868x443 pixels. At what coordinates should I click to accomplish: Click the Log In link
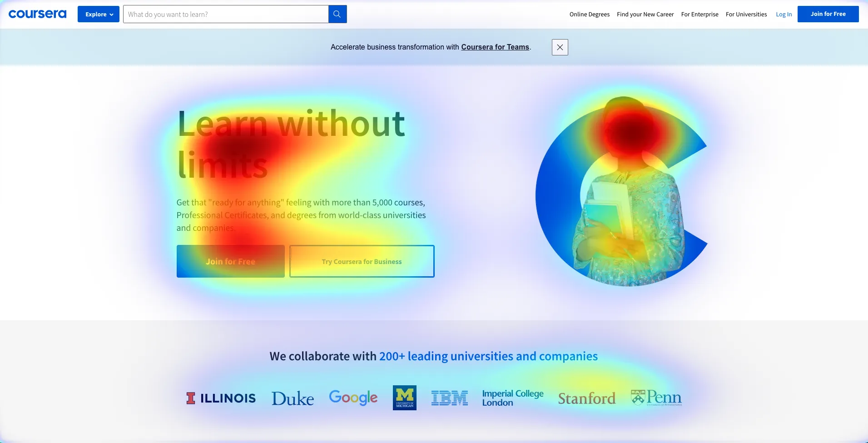784,15
